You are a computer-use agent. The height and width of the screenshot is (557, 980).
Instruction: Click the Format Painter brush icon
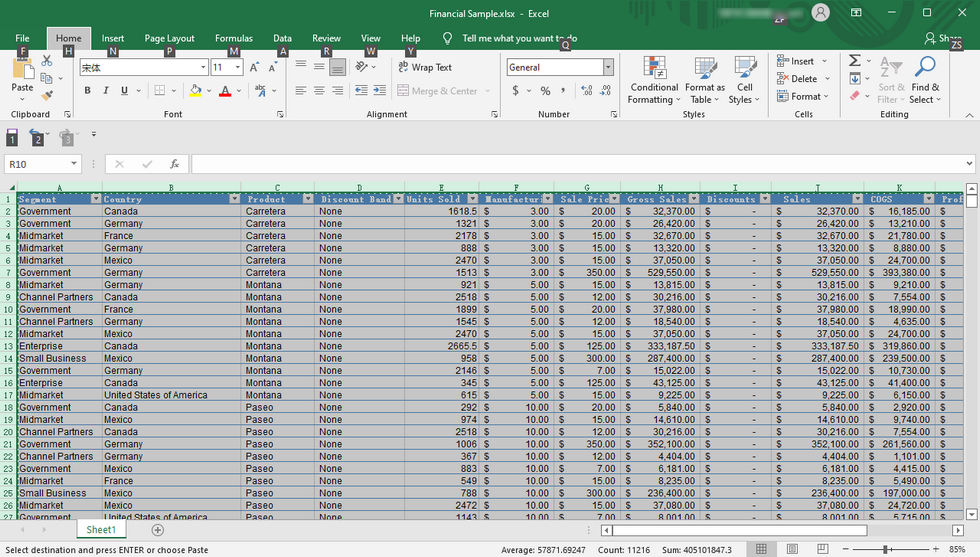[46, 96]
